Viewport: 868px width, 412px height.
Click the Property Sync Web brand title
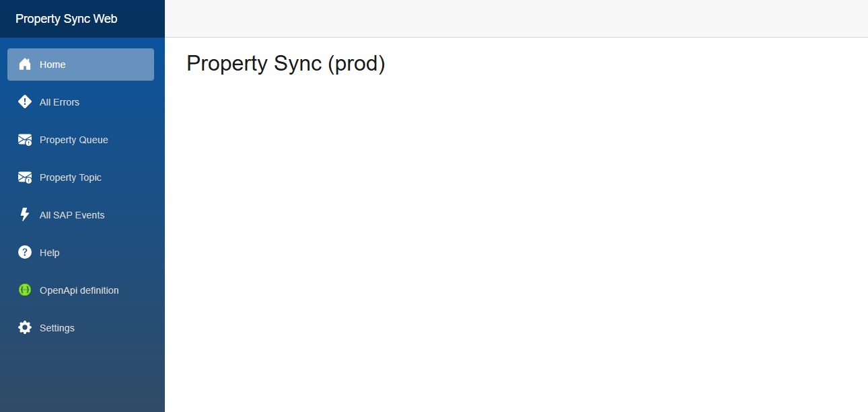click(67, 19)
